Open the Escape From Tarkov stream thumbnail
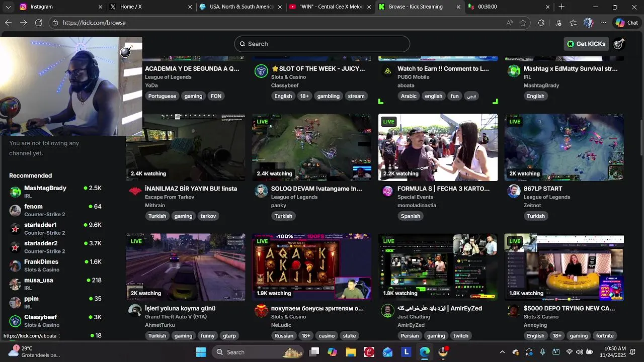Viewport: 644px width, 362px height. [x=186, y=147]
